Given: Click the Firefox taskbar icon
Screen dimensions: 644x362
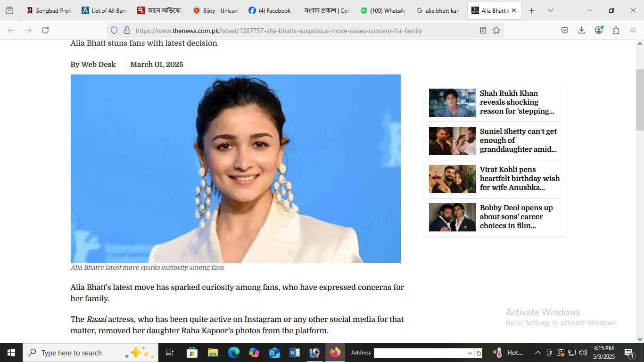Looking at the screenshot, I should coord(335,353).
